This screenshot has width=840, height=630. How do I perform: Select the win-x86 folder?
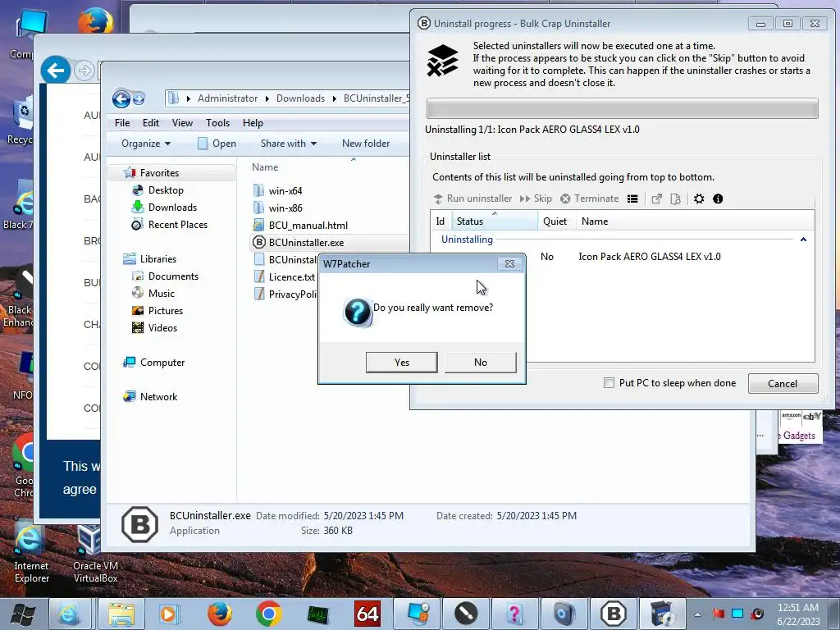point(285,208)
